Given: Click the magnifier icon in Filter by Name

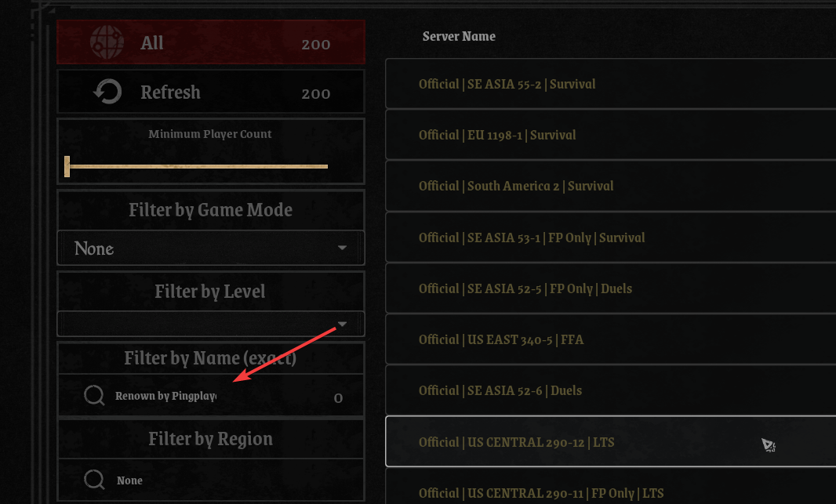Looking at the screenshot, I should click(x=94, y=396).
